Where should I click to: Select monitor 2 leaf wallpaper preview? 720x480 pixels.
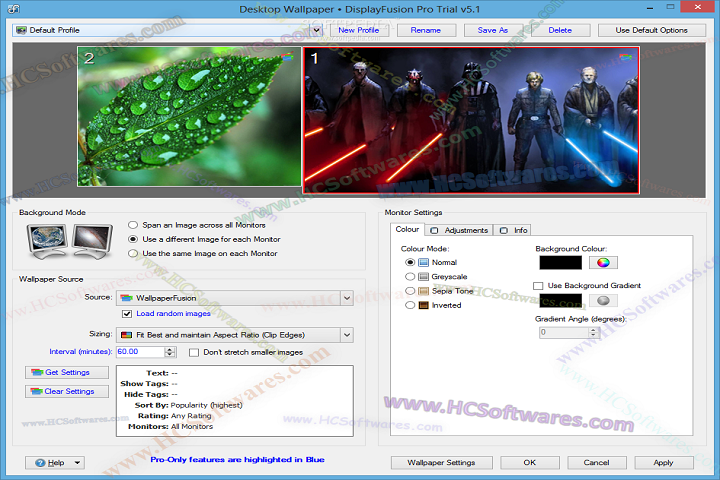[189, 116]
